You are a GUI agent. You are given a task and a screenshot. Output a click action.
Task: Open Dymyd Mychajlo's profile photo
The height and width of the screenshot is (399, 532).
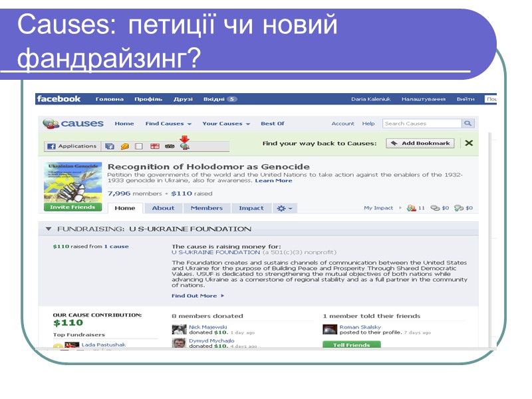[x=179, y=342]
